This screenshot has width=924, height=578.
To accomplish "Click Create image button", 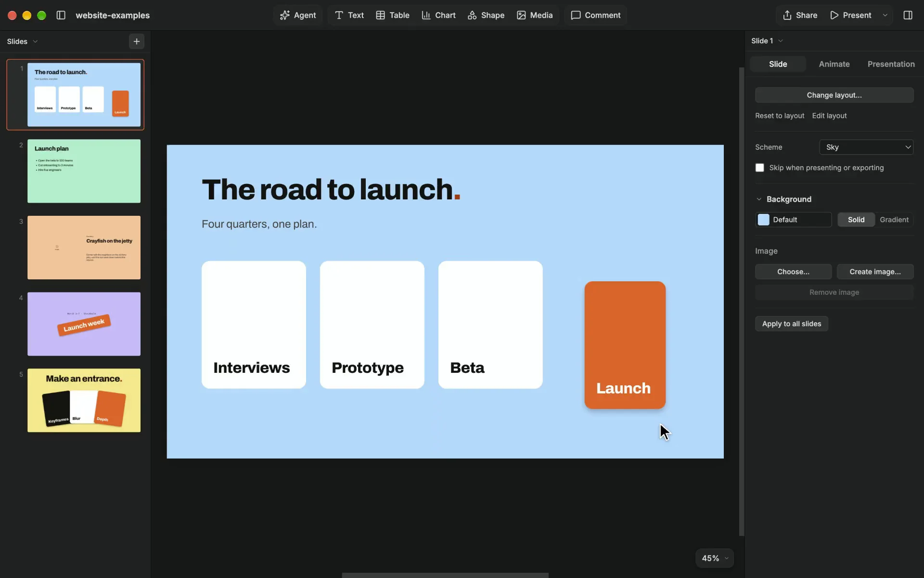I will (x=875, y=272).
